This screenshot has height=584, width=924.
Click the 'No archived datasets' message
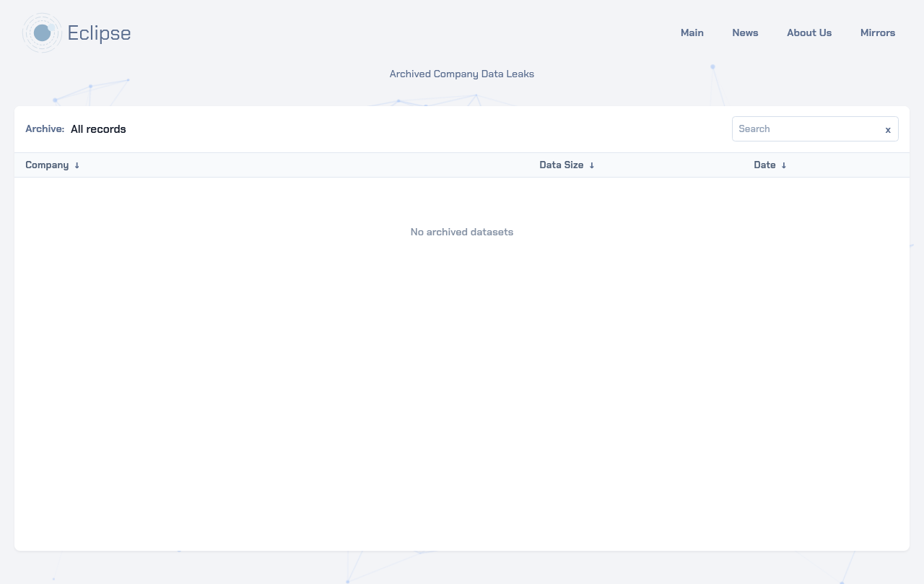tap(462, 232)
